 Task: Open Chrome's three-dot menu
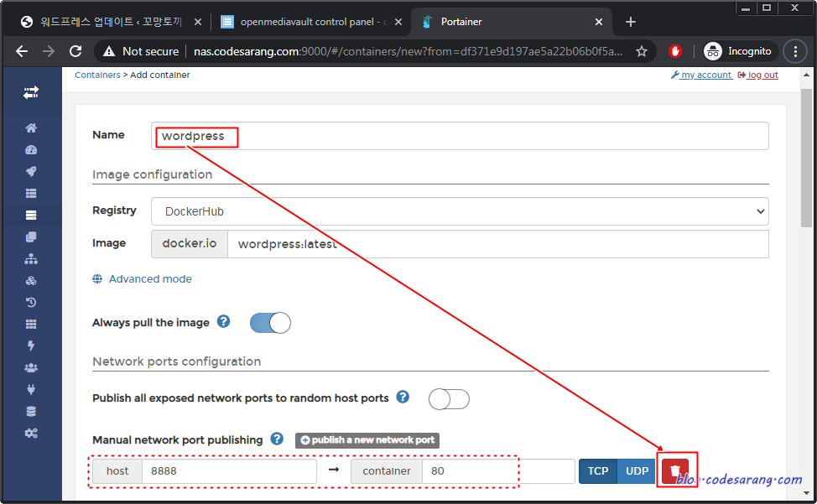(x=795, y=51)
